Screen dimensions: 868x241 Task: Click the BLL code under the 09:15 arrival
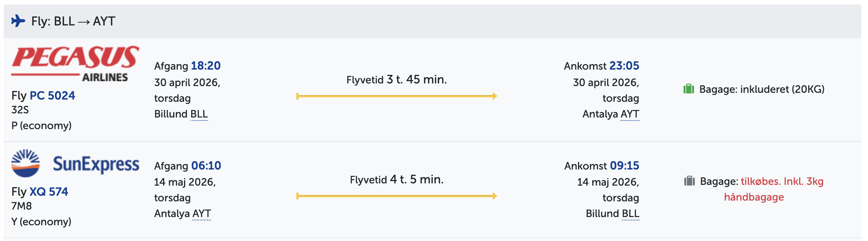click(630, 213)
